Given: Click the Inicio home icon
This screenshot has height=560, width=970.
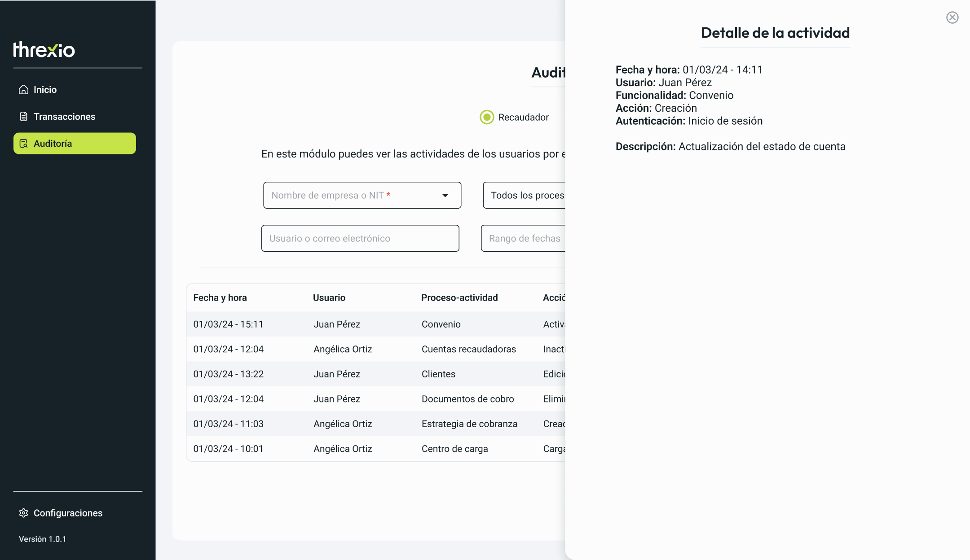Looking at the screenshot, I should (23, 90).
